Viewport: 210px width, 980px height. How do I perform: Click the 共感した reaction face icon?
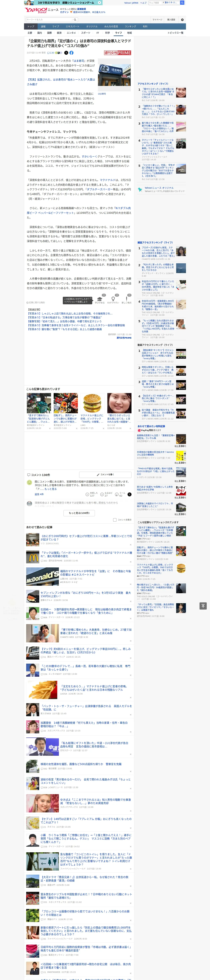(87, 494)
